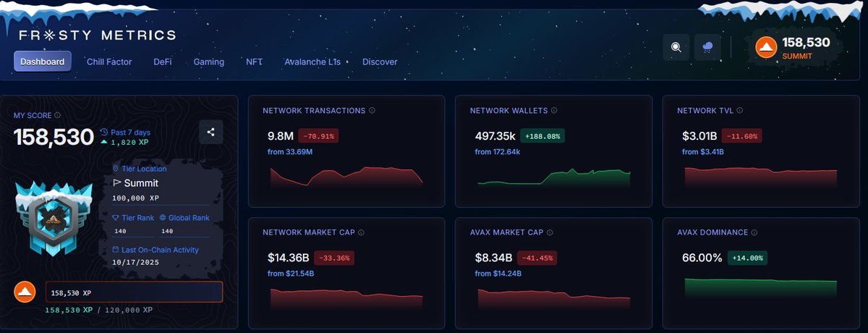Click the Frosty Metrics logo
Image resolution: width=868 pixels, height=333 pixels.
coord(97,35)
